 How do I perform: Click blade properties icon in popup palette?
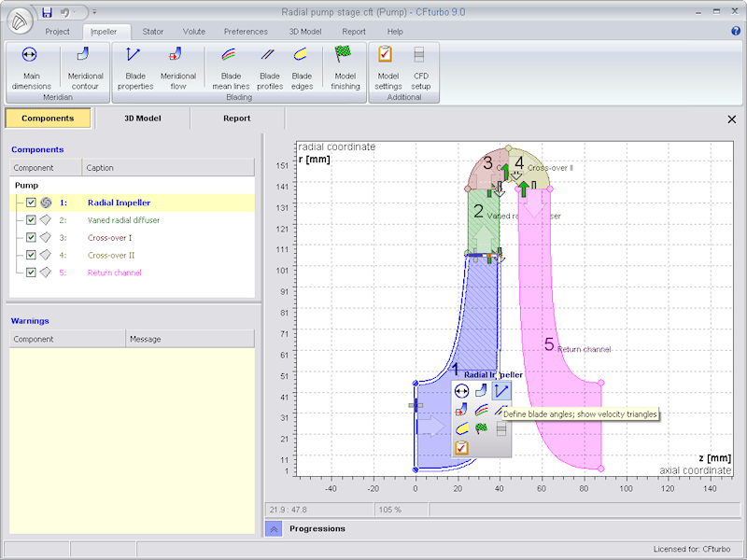(501, 391)
